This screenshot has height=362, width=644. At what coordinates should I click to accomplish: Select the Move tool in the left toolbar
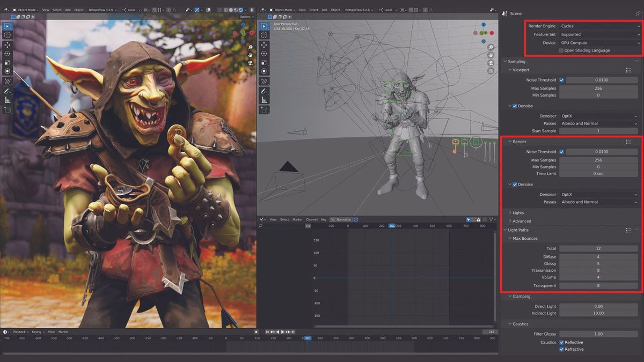[8, 46]
